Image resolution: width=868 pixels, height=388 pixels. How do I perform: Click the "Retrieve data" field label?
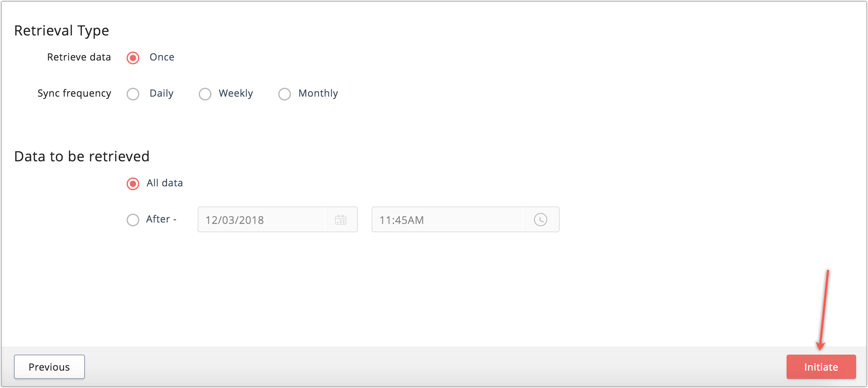(x=79, y=57)
